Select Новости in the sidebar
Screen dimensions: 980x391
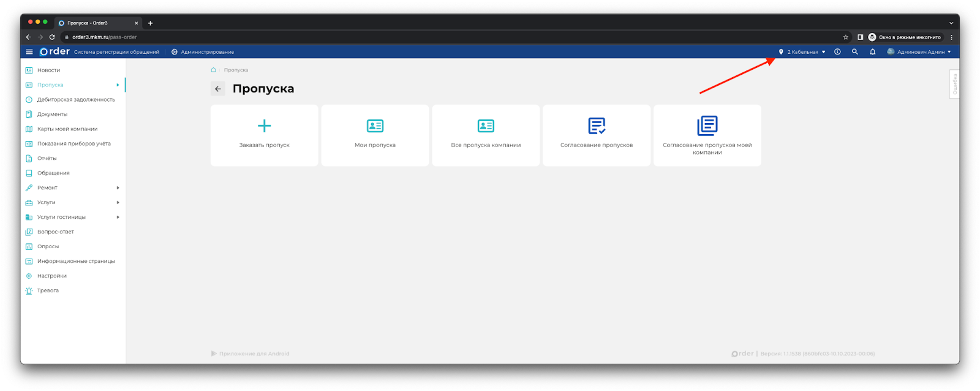click(48, 70)
